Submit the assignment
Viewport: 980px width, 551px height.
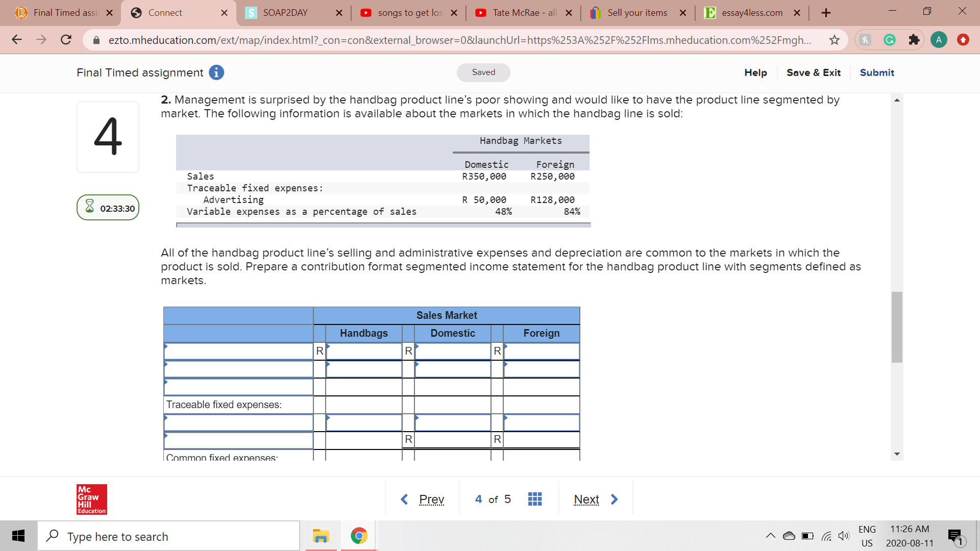point(876,72)
